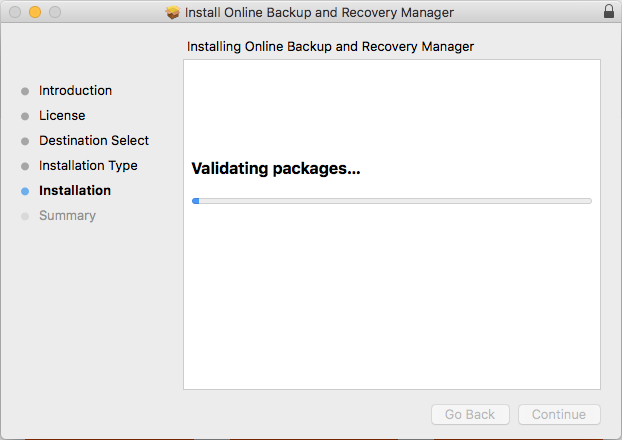Click the Introduction step bullet
This screenshot has width=622, height=440.
(x=25, y=91)
